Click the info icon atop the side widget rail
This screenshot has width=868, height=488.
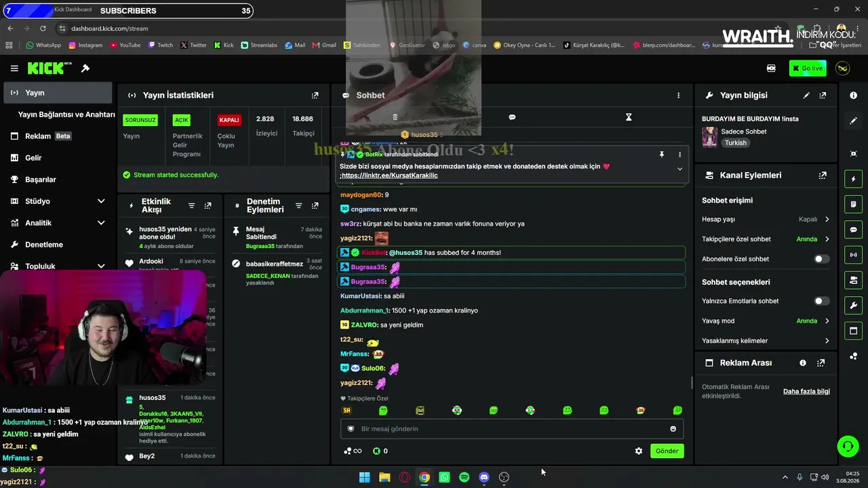[x=853, y=96]
